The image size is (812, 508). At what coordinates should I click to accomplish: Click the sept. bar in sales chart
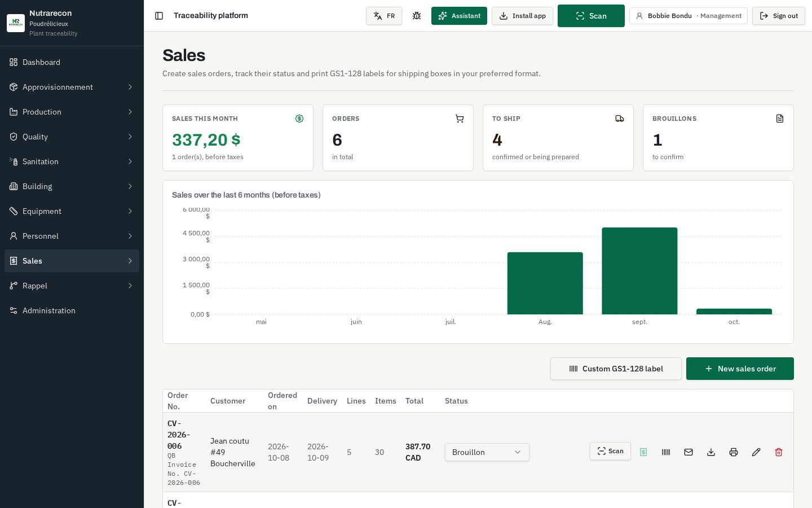[x=639, y=271]
